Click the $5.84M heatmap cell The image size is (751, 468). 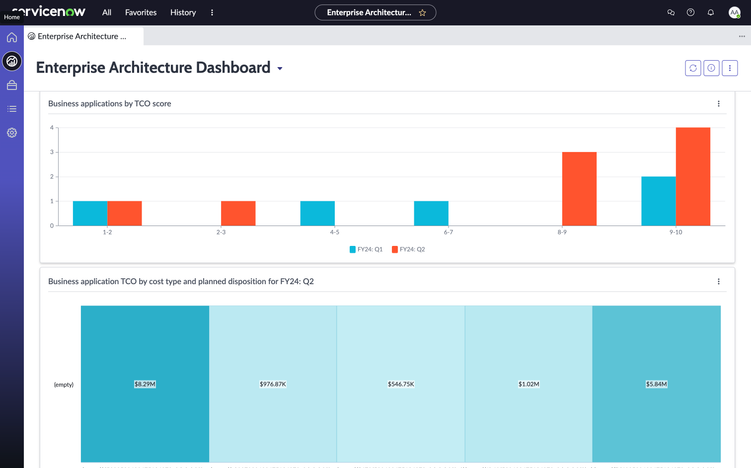657,384
